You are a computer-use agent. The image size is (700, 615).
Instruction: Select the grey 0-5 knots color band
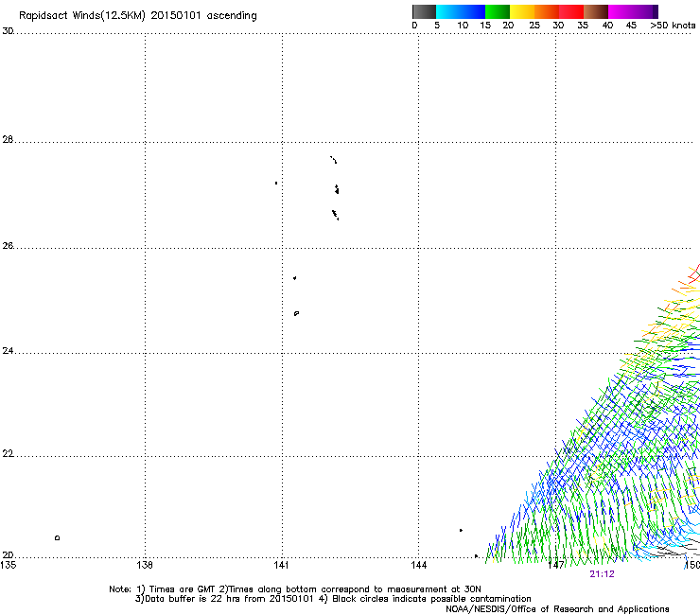pos(424,11)
